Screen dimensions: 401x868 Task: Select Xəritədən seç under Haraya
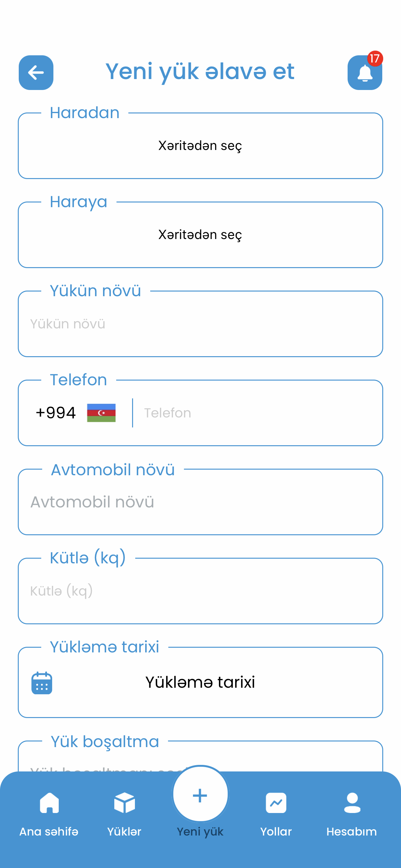point(200,235)
